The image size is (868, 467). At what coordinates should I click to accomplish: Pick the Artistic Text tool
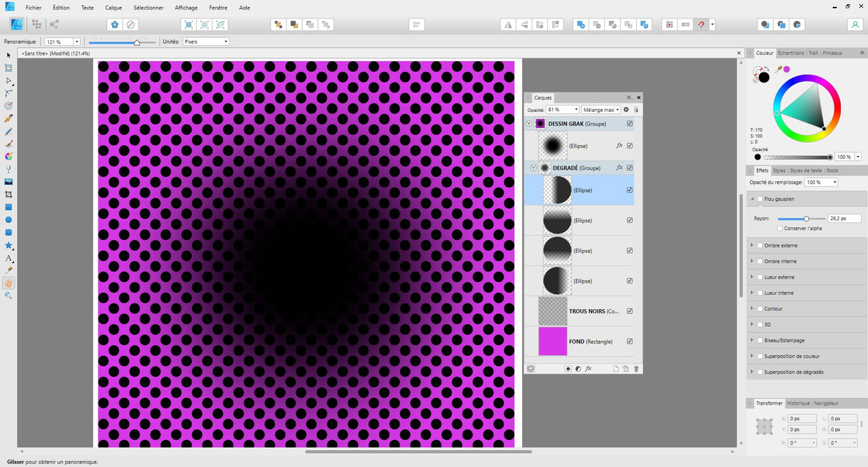(9, 258)
